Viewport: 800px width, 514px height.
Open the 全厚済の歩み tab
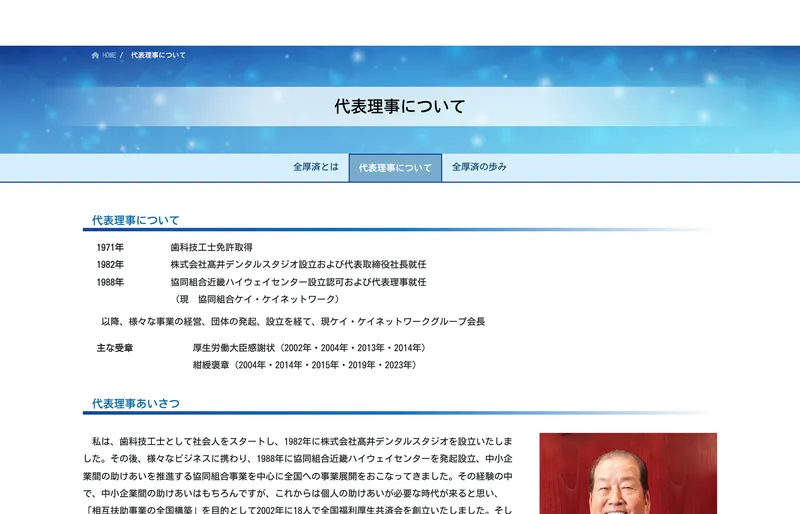pos(479,167)
